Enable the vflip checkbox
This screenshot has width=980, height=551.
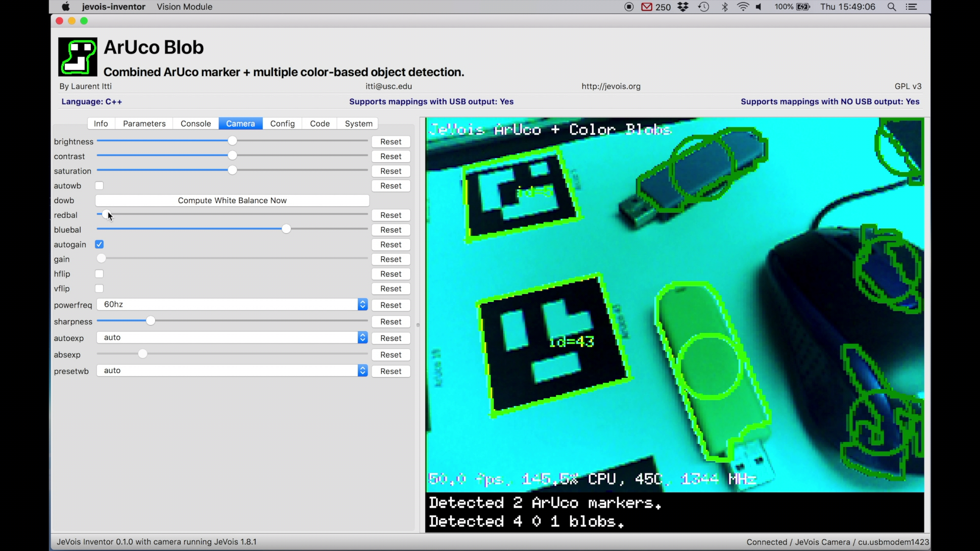(x=100, y=289)
